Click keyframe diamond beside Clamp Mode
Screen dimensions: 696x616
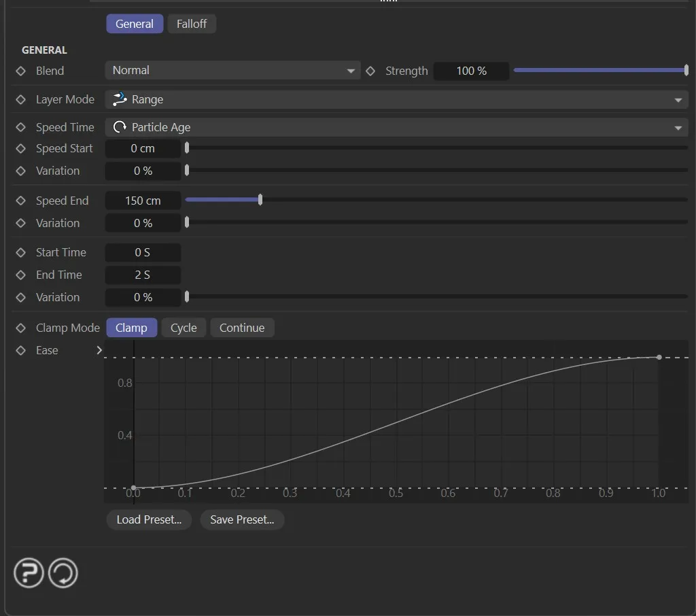pos(21,328)
